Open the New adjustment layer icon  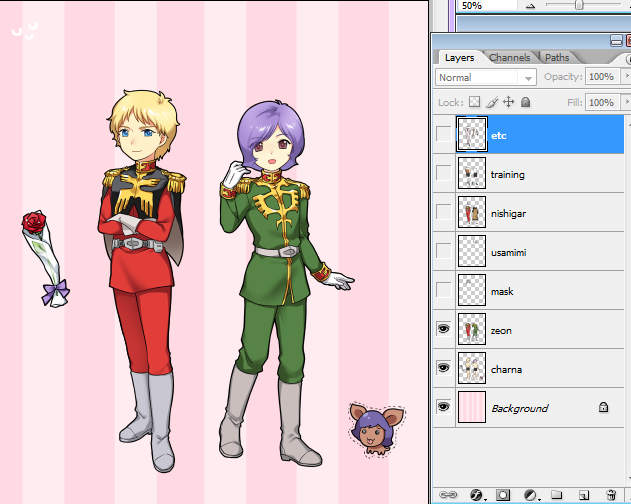click(531, 495)
